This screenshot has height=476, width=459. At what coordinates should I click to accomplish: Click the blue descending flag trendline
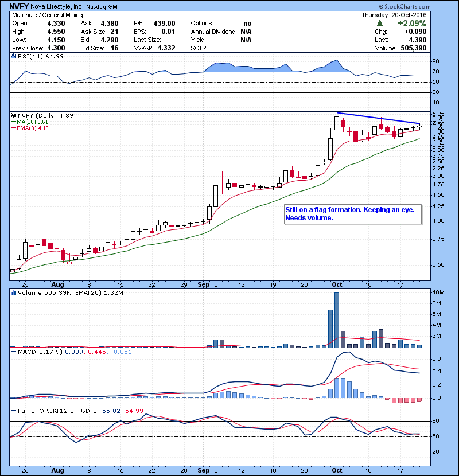(379, 118)
